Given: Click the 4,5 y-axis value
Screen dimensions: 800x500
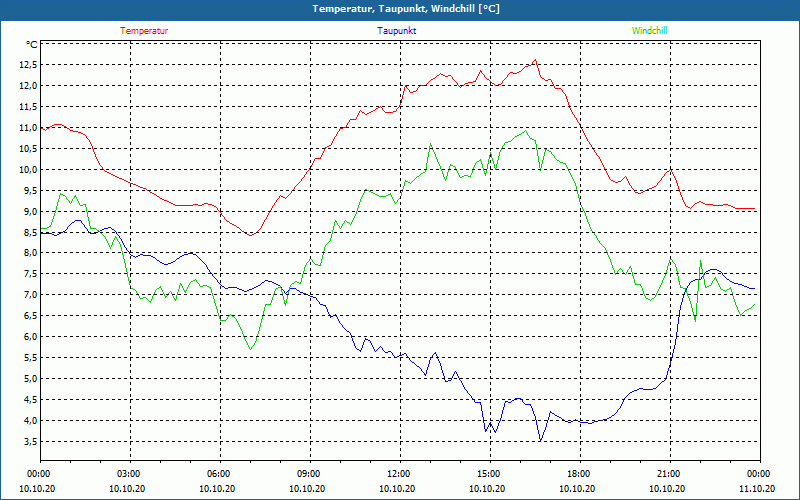Looking at the screenshot, I should tap(30, 399).
